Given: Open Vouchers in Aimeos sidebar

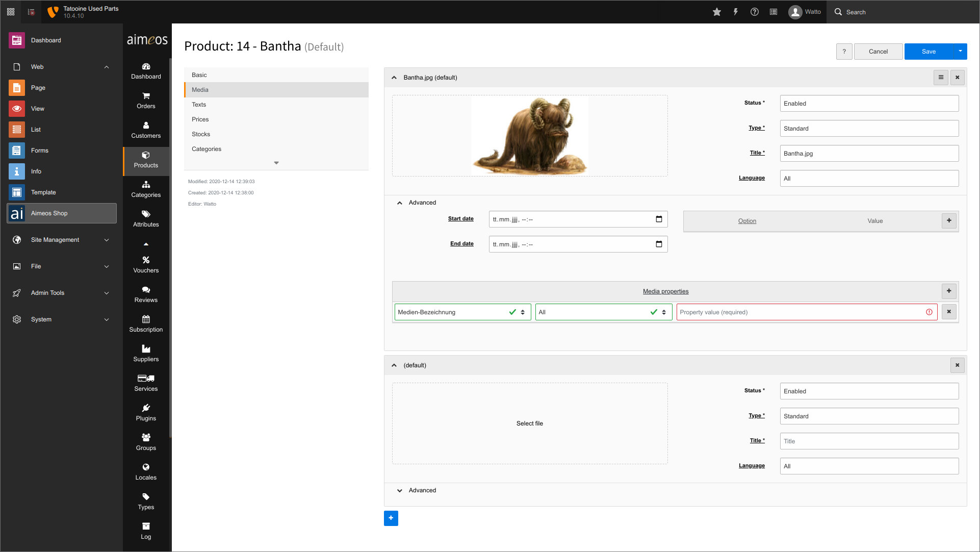Looking at the screenshot, I should (146, 264).
